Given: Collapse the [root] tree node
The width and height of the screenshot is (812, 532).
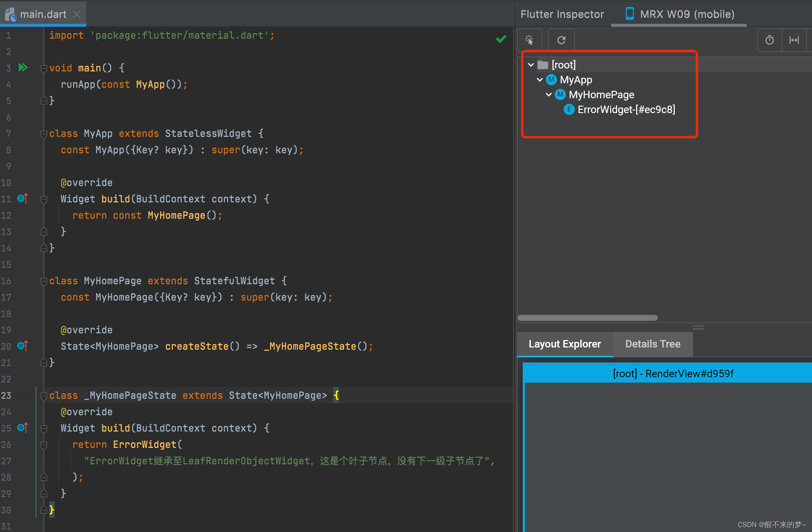Looking at the screenshot, I should click(531, 65).
